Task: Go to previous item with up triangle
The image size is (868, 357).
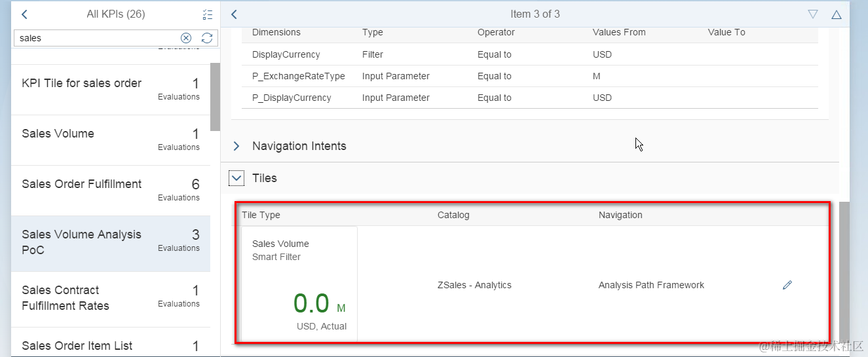Action: point(836,14)
